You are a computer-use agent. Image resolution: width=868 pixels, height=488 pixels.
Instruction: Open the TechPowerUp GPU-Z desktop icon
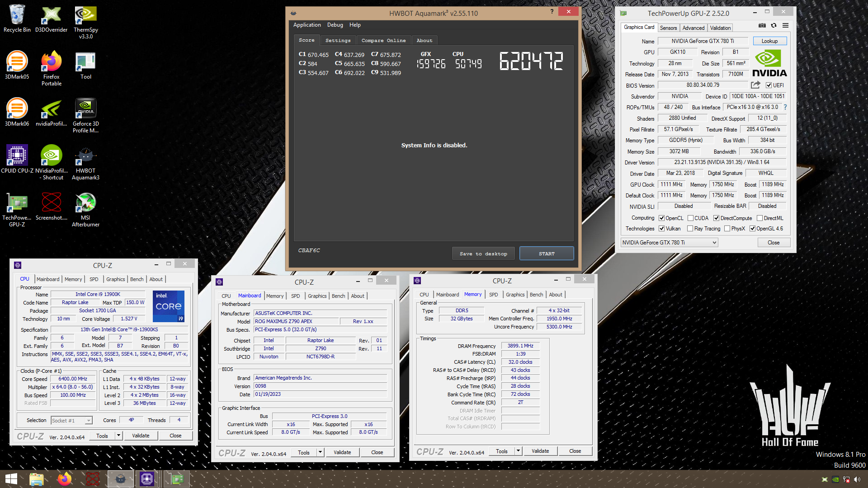[17, 210]
